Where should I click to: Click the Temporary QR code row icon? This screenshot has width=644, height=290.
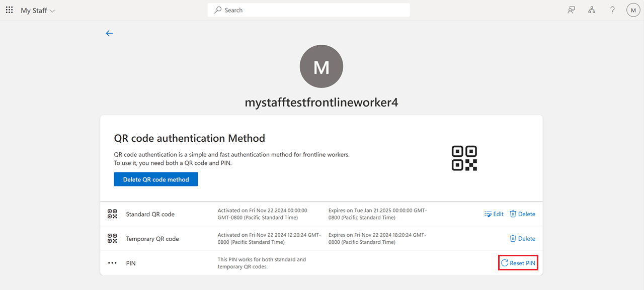coord(112,238)
